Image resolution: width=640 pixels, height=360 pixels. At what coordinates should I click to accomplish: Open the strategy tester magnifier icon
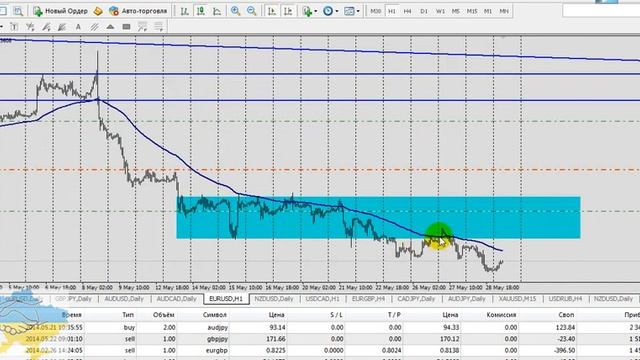coord(18,11)
